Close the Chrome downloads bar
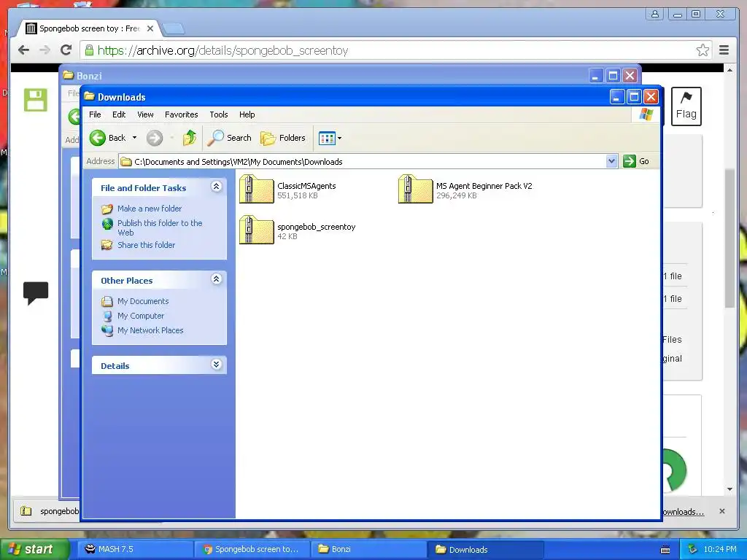Image resolution: width=747 pixels, height=560 pixels. (x=722, y=511)
